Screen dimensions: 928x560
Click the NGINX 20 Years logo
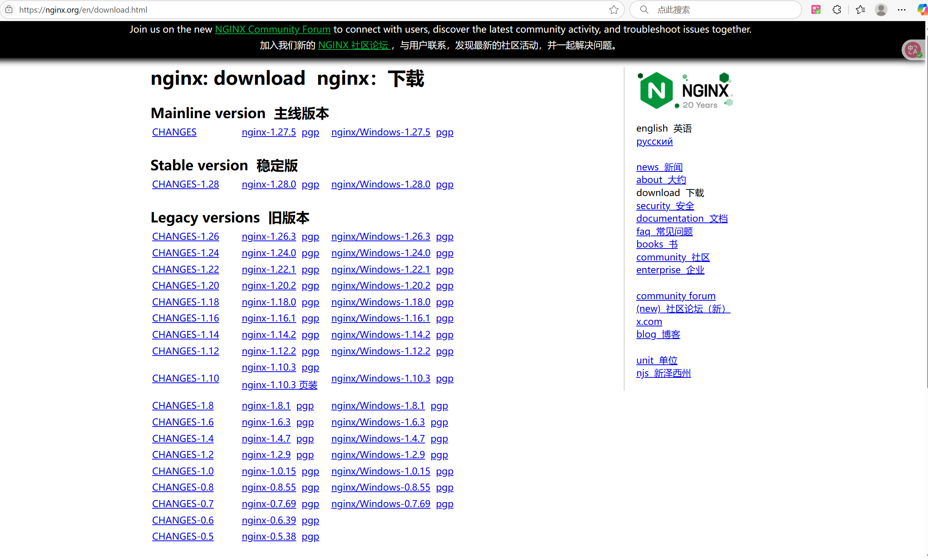coord(685,90)
